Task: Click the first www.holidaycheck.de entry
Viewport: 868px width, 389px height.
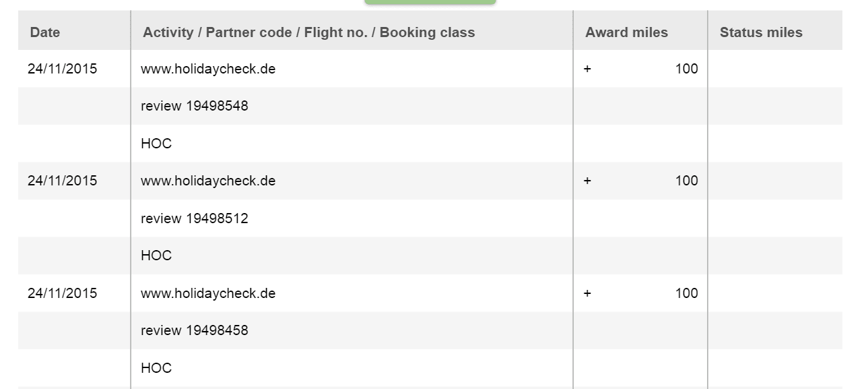Action: point(208,69)
